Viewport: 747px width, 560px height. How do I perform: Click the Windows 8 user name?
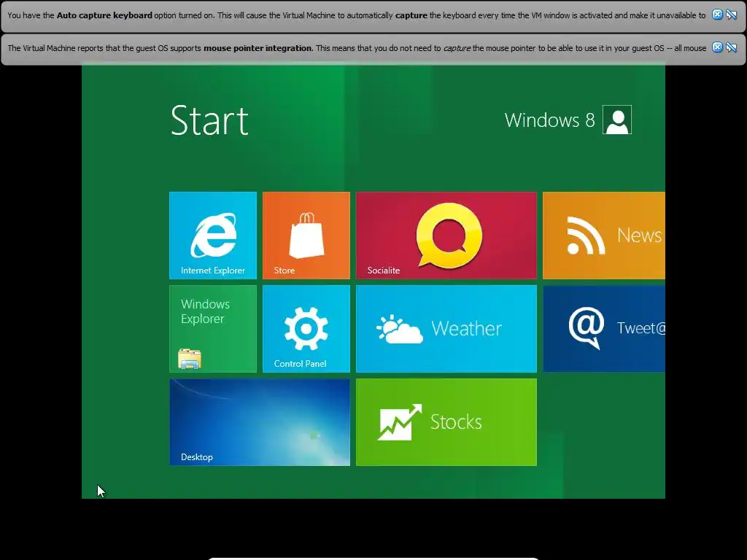550,120
